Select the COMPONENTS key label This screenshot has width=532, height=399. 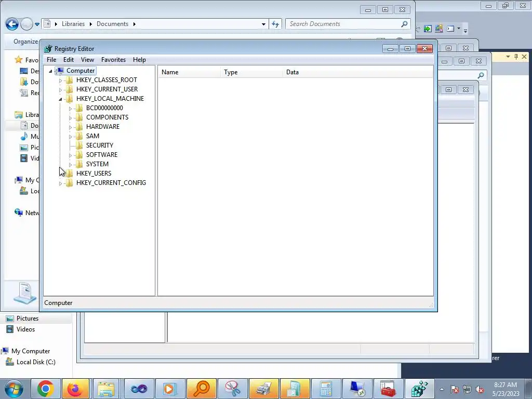pos(107,117)
